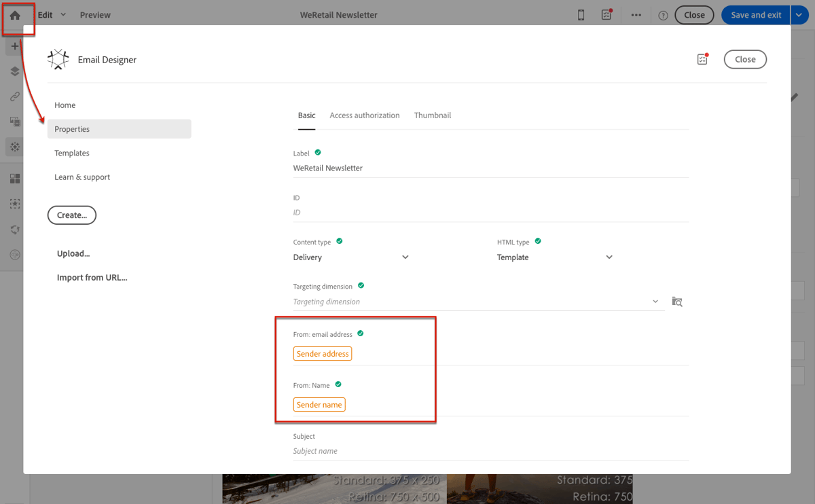Open the more options ellipsis icon
The height and width of the screenshot is (504, 815).
pos(636,14)
